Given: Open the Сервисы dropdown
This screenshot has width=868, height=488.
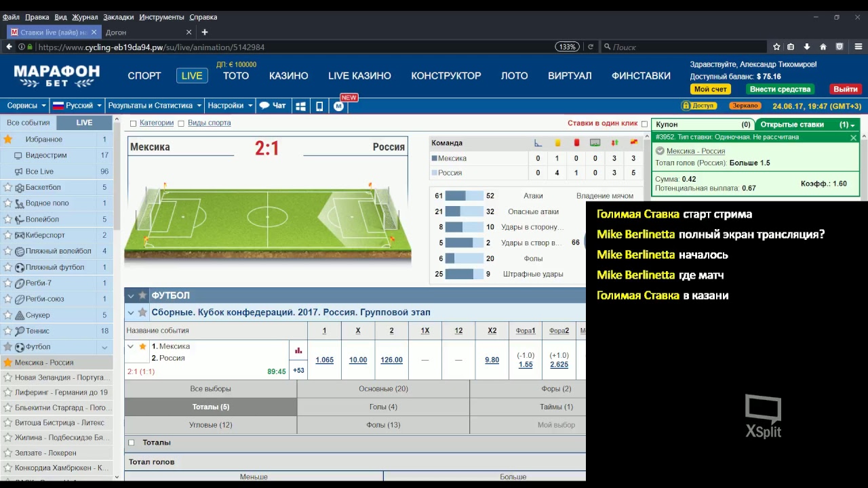Looking at the screenshot, I should 26,106.
